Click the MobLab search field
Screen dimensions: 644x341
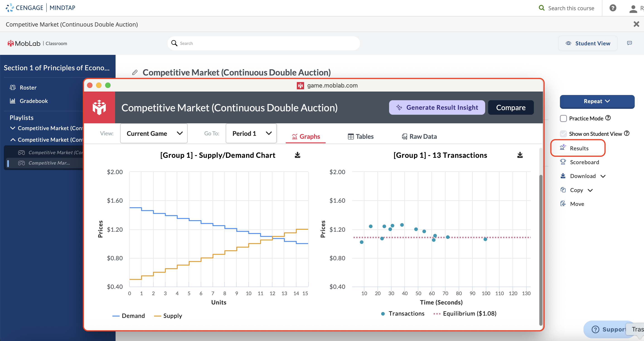tap(264, 43)
